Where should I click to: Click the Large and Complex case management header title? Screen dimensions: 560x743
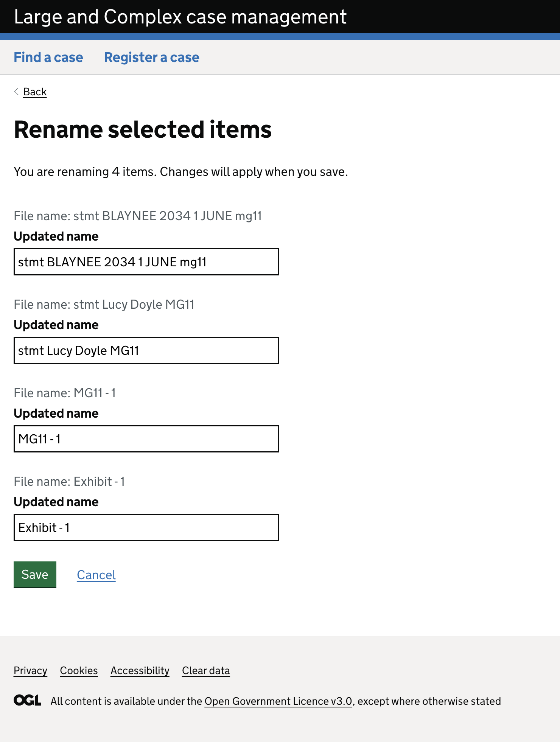pos(180,17)
